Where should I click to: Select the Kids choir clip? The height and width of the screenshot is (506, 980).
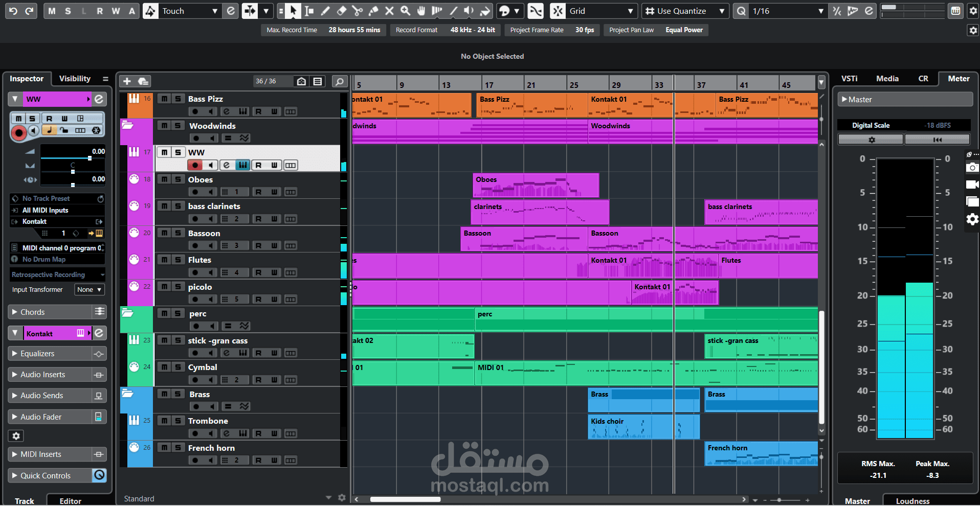[x=644, y=427]
